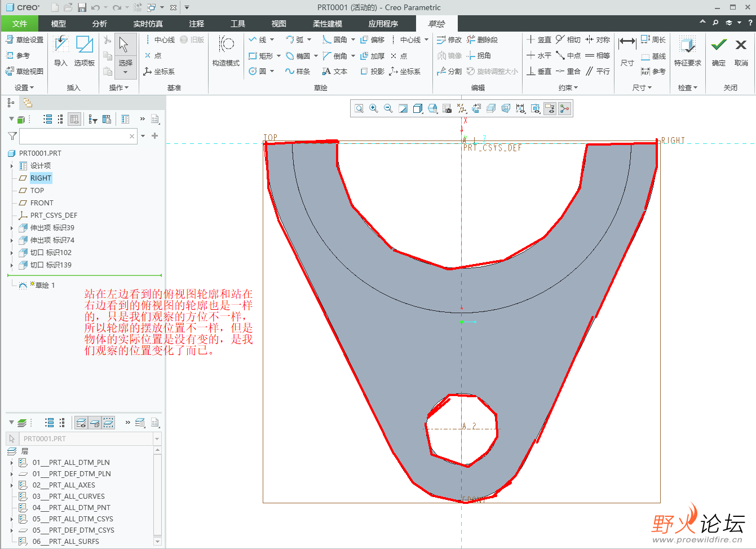This screenshot has height=549, width=756.
Task: Select the 矩形 rectangle tool
Action: click(261, 56)
